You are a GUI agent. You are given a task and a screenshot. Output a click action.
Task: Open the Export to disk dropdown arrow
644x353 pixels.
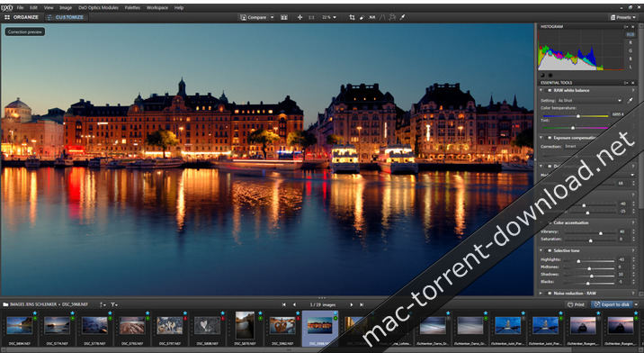pyautogui.click(x=636, y=305)
